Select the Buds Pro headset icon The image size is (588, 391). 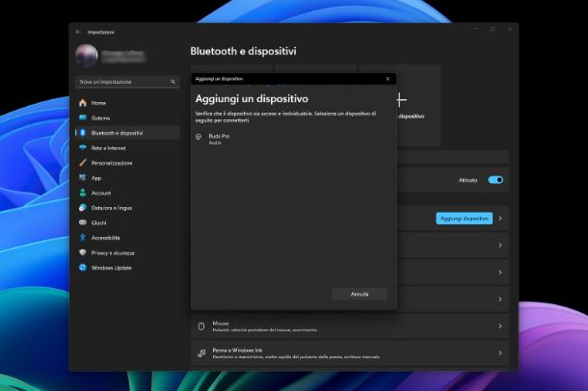click(x=199, y=137)
